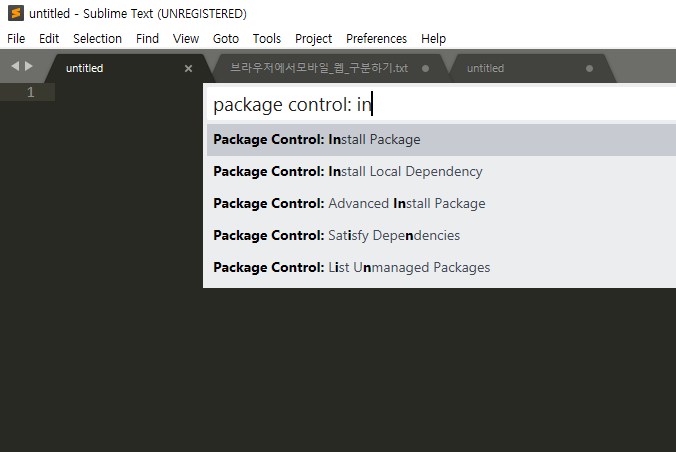Viewport: 676px width, 452px height.
Task: Click line number 1 in gutter
Action: (30, 92)
